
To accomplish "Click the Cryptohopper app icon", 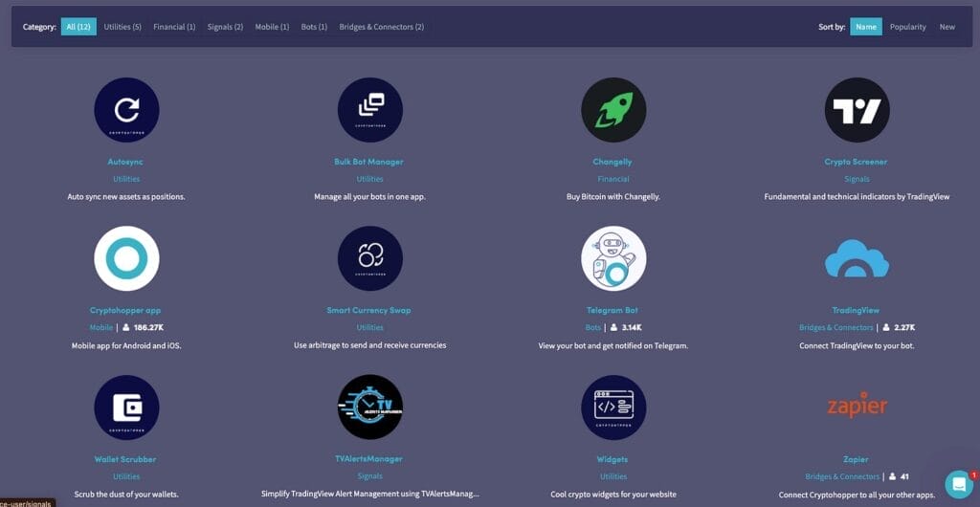I will click(x=126, y=258).
